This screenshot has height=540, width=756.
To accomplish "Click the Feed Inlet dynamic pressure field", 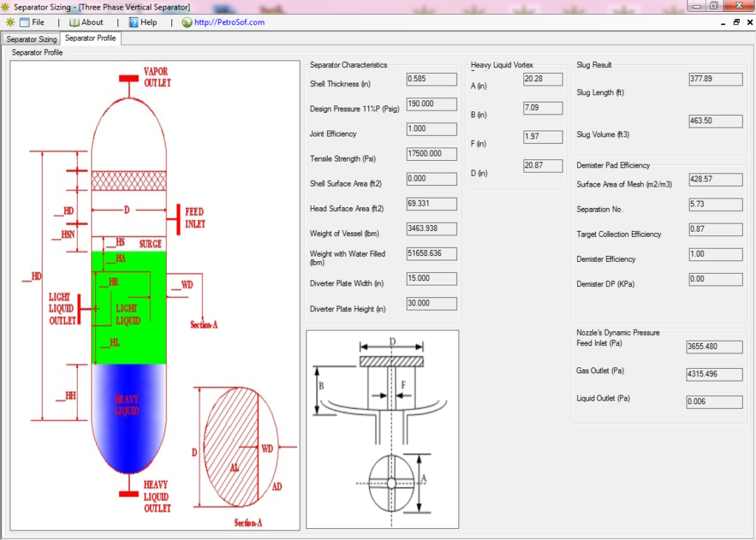I will [715, 347].
